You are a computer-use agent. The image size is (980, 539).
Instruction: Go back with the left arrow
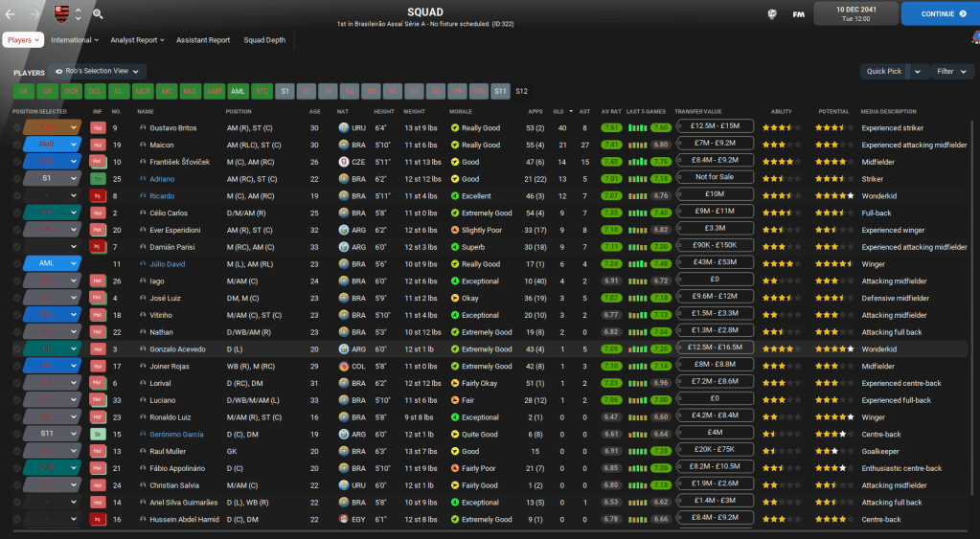click(x=11, y=14)
